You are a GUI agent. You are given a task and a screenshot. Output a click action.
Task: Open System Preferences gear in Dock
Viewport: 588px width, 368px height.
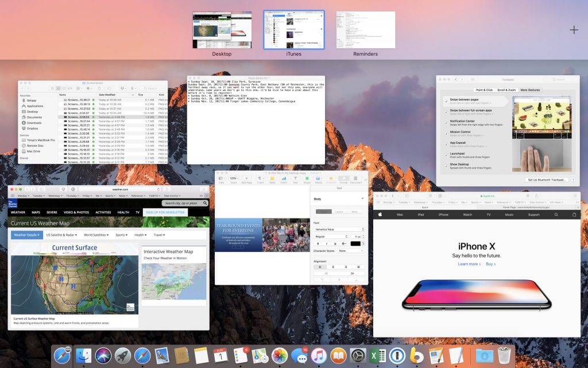(358, 356)
